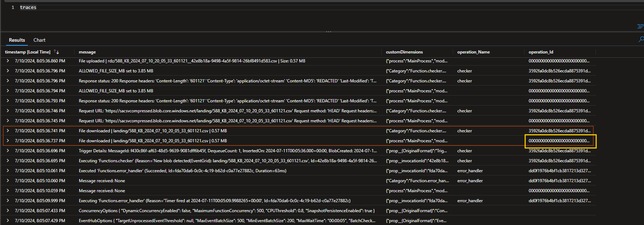Viewport: 644px width, 225px height.
Task: Switch to the Results tab
Action: pyautogui.click(x=17, y=40)
